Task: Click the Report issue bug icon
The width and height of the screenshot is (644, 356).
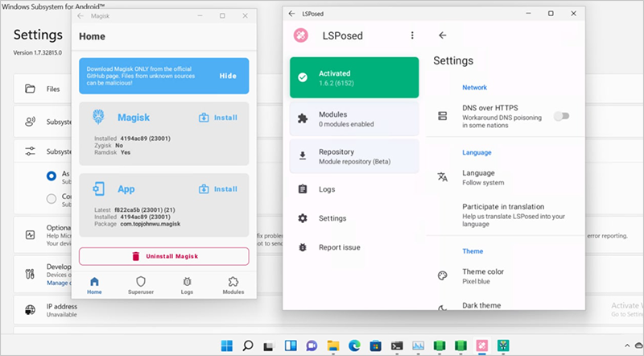Action: coord(303,247)
